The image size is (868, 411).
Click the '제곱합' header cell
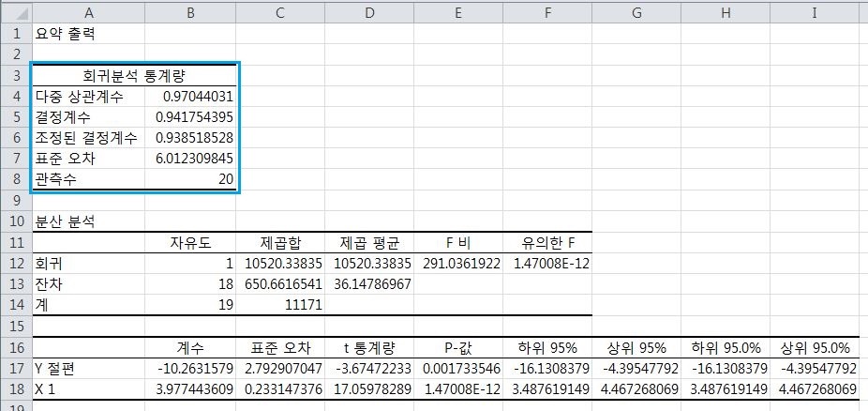click(279, 243)
